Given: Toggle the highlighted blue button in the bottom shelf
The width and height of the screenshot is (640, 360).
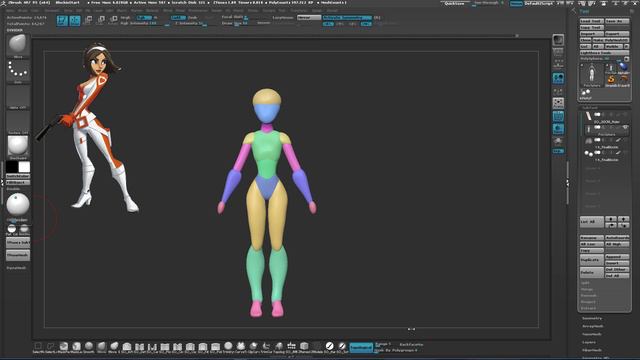Looking at the screenshot, I should tap(361, 347).
